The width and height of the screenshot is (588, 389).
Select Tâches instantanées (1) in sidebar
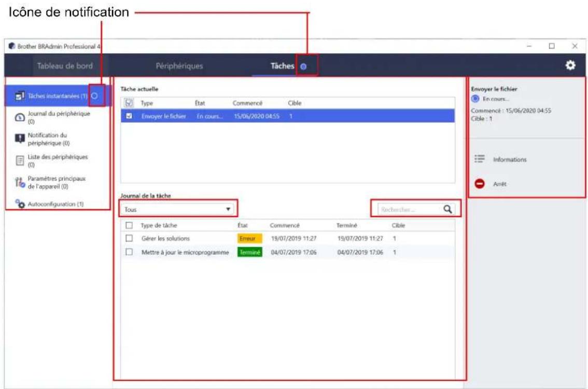(x=57, y=96)
